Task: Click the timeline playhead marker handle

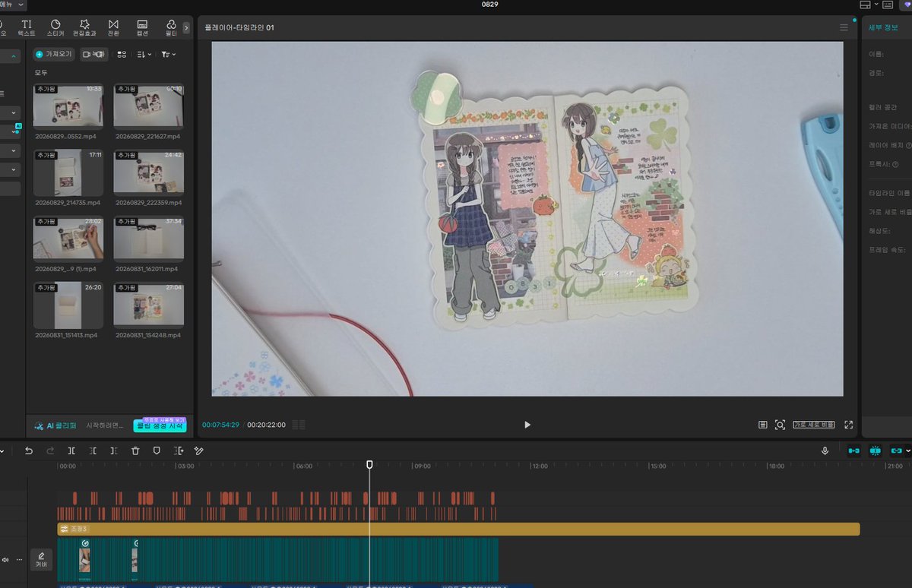Action: coord(369,464)
